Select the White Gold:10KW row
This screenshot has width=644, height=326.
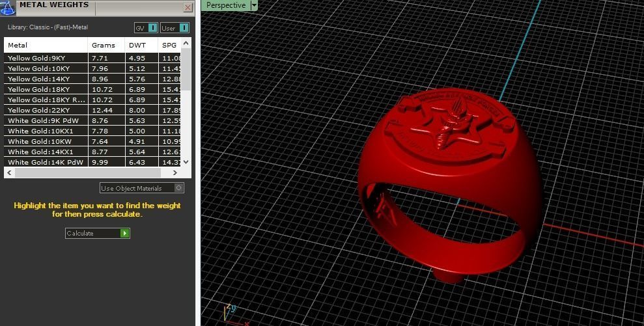(92, 141)
